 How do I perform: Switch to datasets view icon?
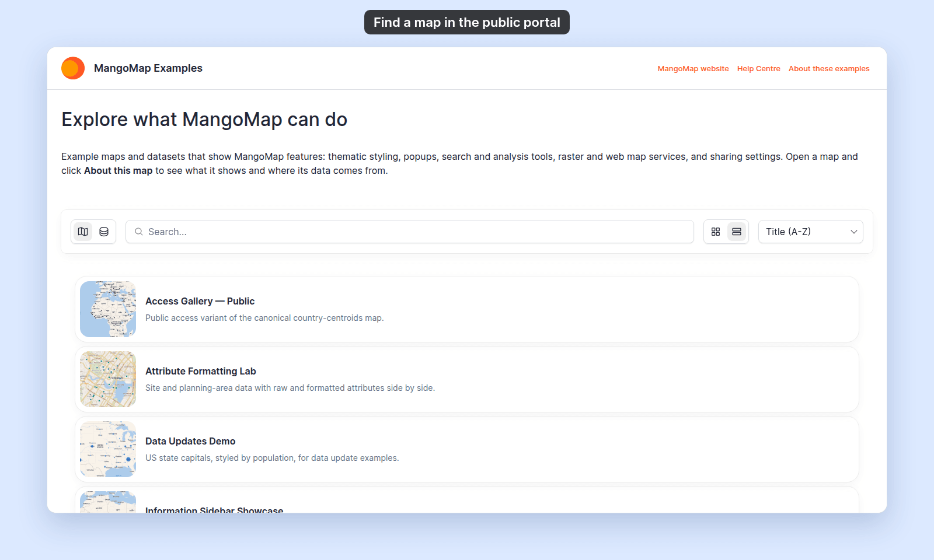click(x=104, y=232)
